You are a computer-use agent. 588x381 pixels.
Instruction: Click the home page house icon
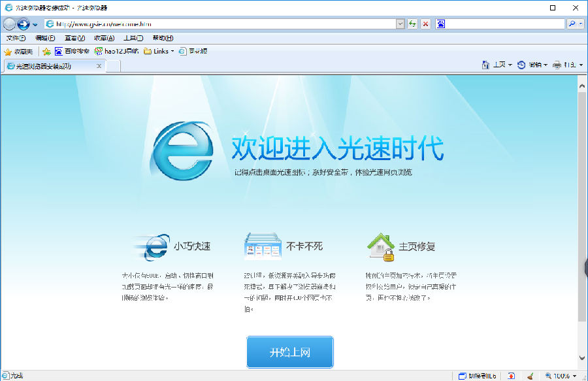[485, 65]
